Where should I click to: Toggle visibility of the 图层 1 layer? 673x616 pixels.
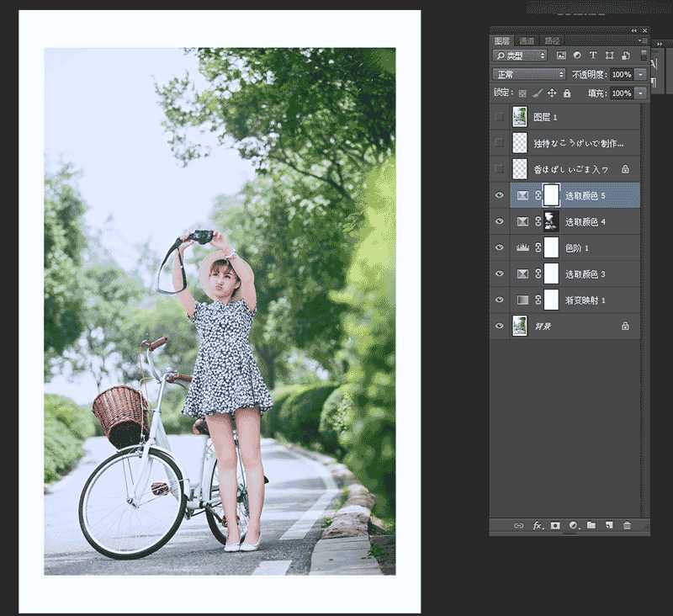[x=498, y=117]
